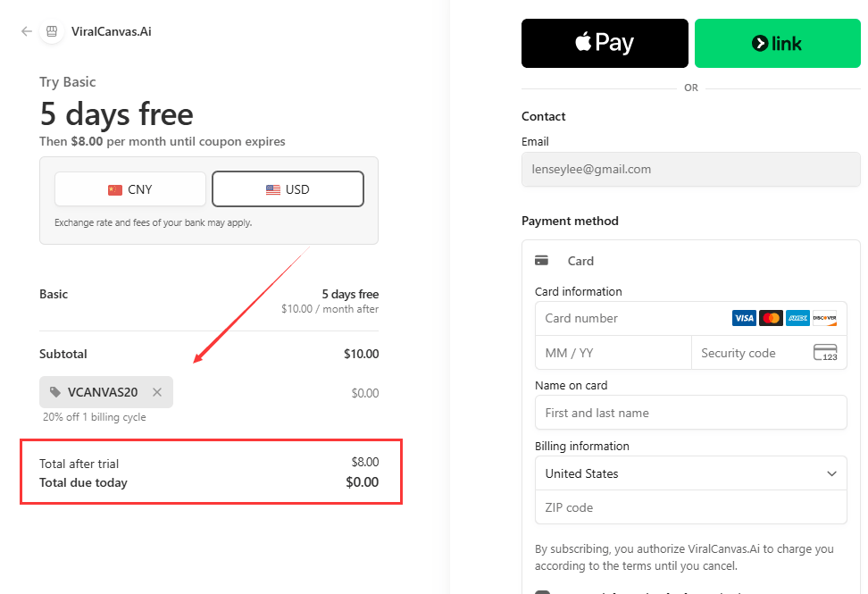This screenshot has width=868, height=594.
Task: Click the Visa card logo
Action: click(744, 318)
